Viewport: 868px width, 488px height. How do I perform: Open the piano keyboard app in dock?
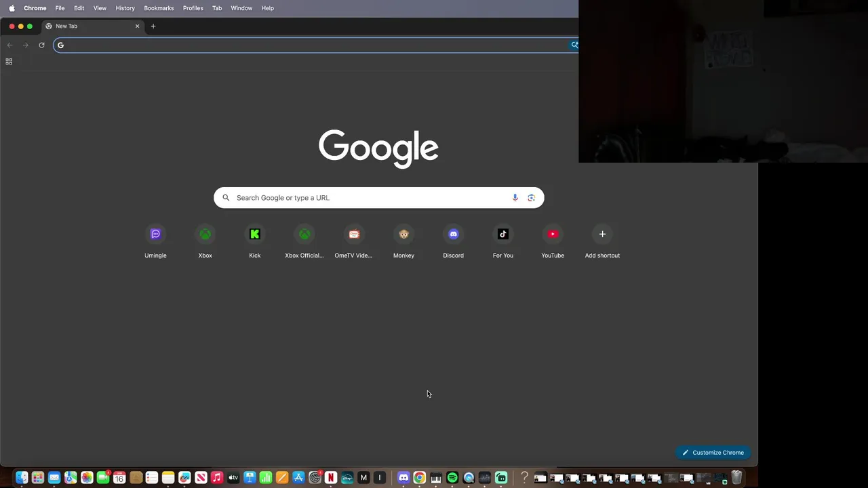click(436, 478)
